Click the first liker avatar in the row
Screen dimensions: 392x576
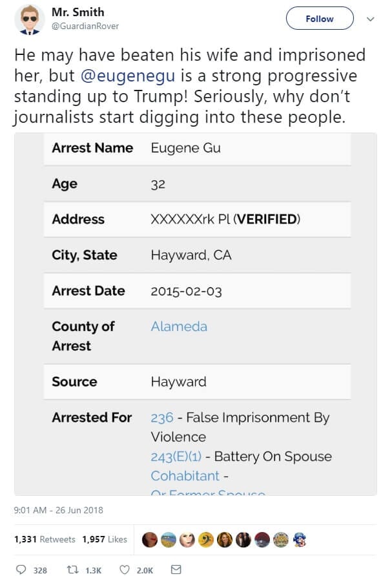(150, 539)
